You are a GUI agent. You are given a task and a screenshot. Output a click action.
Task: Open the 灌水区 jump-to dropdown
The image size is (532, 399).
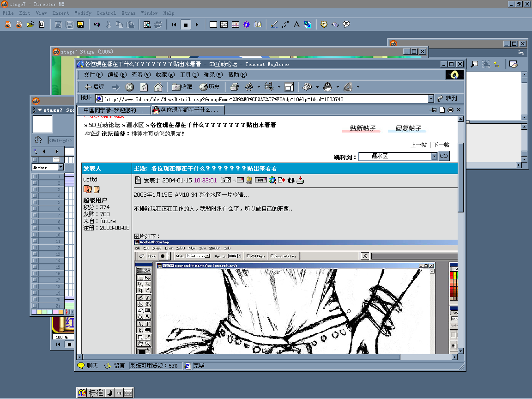click(x=434, y=156)
